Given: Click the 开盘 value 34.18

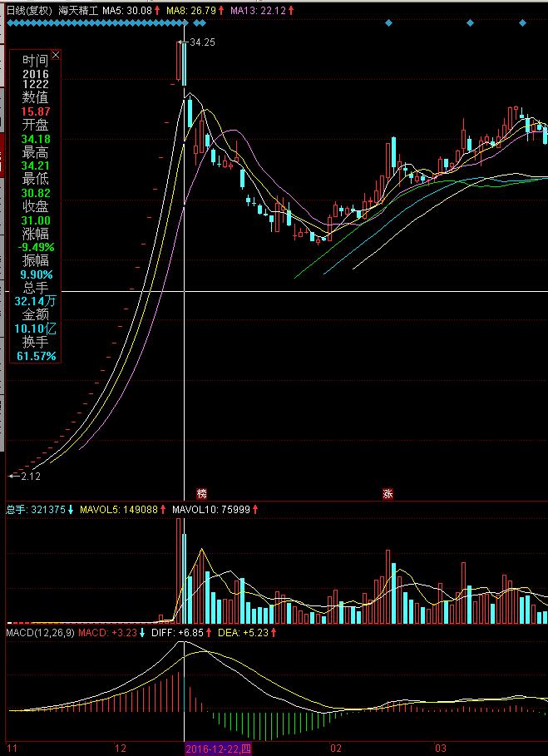Looking at the screenshot, I should pos(36,140).
